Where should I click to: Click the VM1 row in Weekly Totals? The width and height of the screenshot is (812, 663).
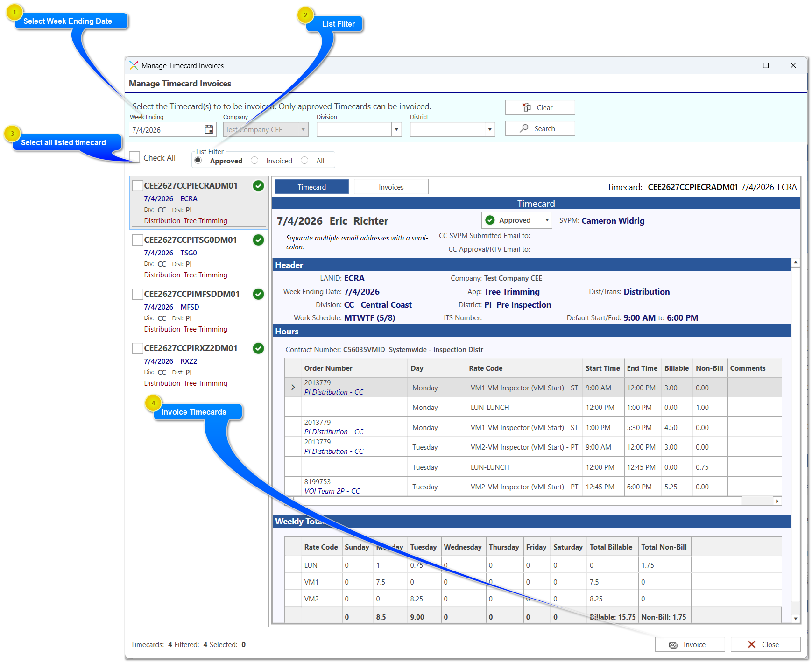point(533,582)
